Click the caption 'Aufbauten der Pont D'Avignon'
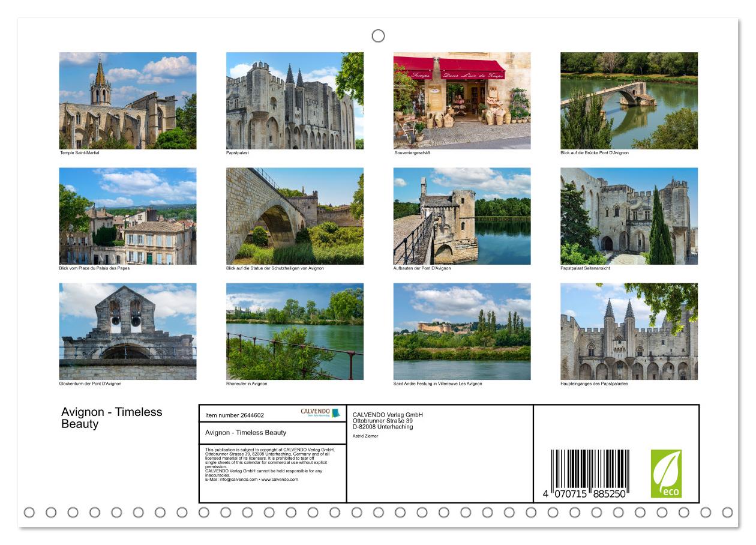The width and height of the screenshot is (756, 545). [422, 268]
